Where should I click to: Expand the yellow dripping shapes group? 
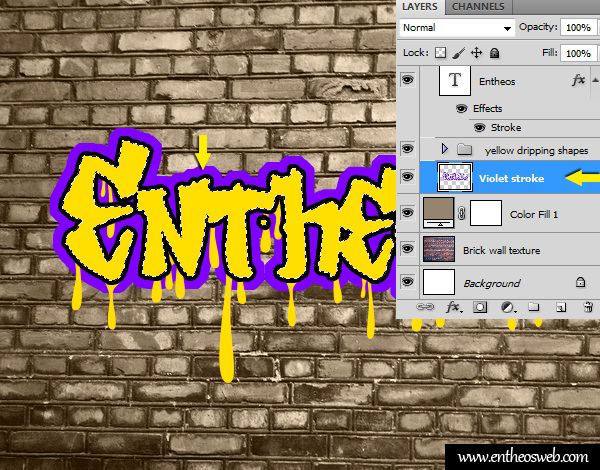[x=445, y=149]
